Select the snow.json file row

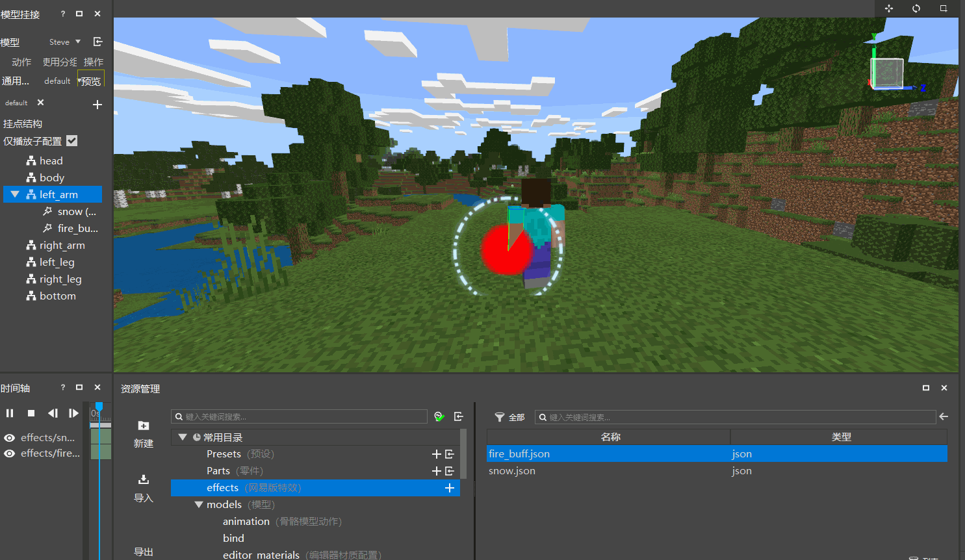click(x=717, y=470)
